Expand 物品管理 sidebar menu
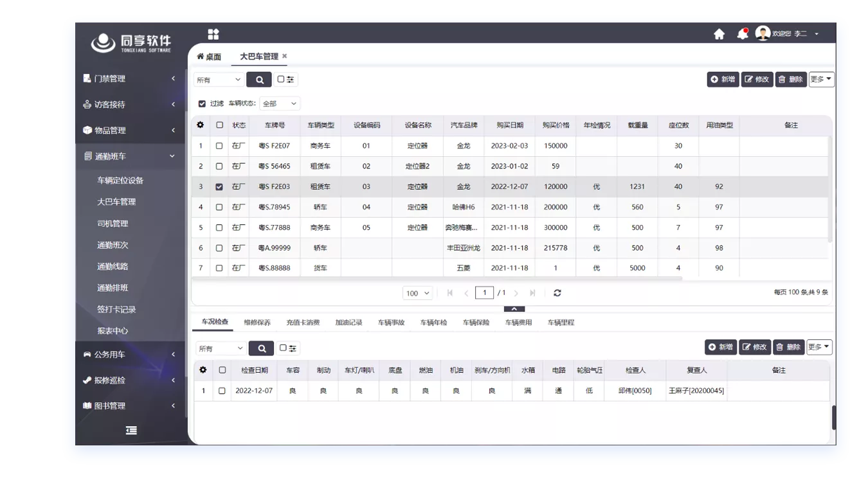 [x=131, y=130]
